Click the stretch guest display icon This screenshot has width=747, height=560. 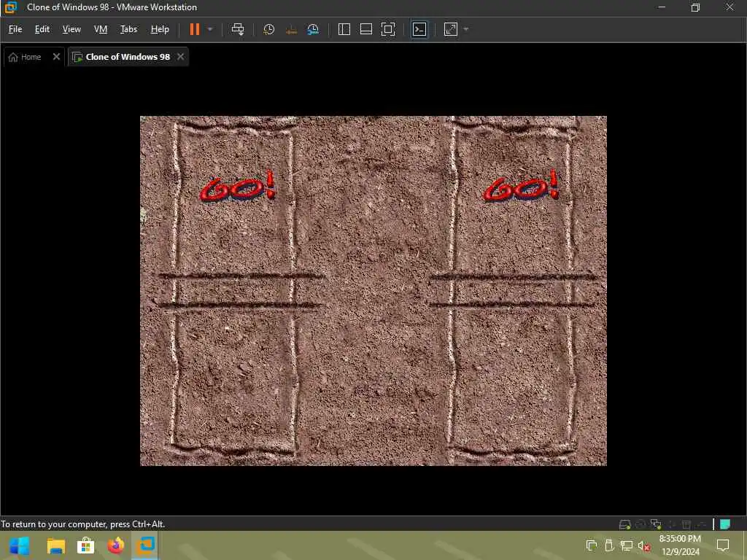click(451, 29)
